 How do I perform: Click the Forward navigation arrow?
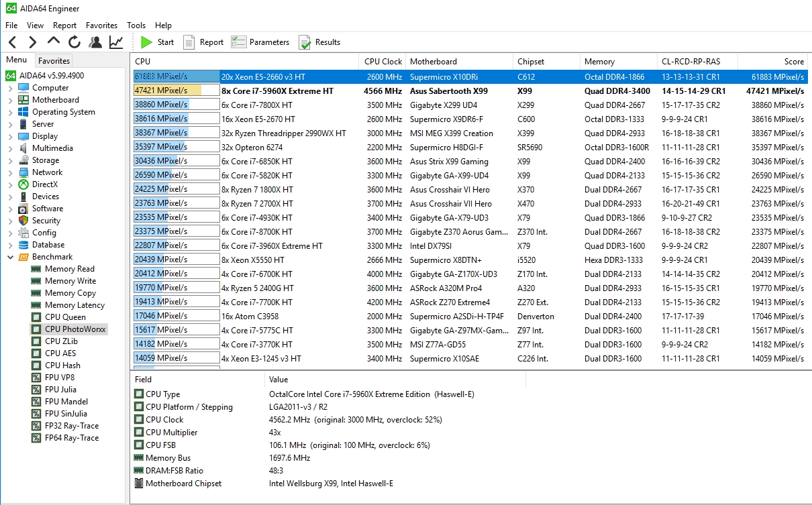tap(33, 42)
